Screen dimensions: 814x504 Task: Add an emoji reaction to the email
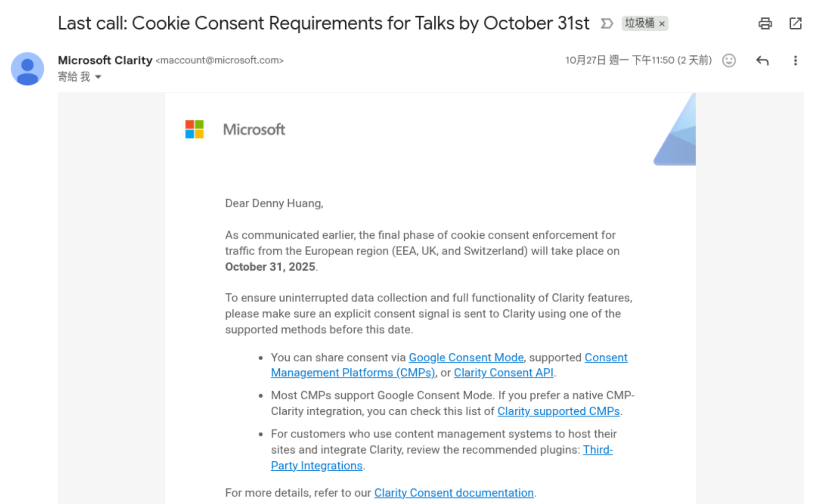click(x=729, y=60)
